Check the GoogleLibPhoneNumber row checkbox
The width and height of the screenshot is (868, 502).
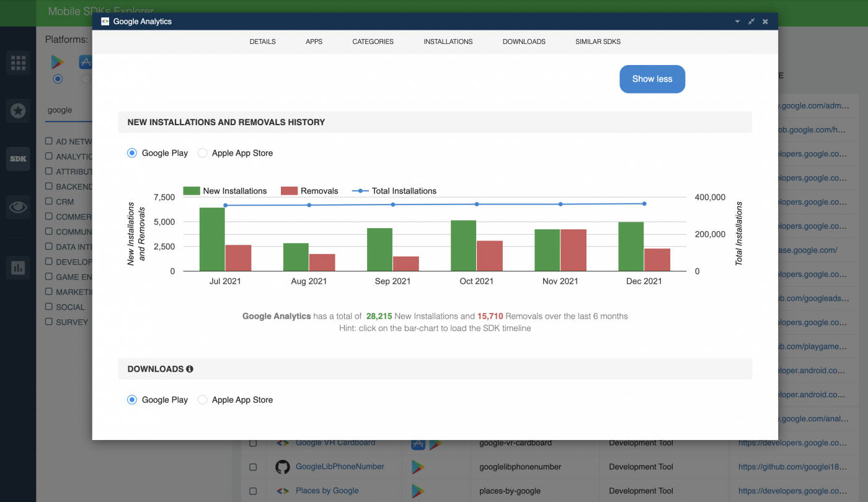(x=253, y=467)
